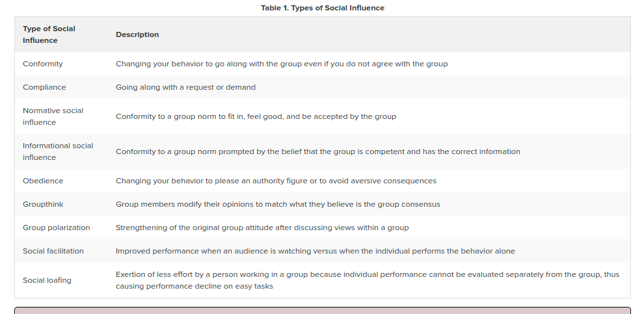Click the Obedience description about pleasing an authority figure
Viewport: 644px width, 314px height.
tap(276, 181)
